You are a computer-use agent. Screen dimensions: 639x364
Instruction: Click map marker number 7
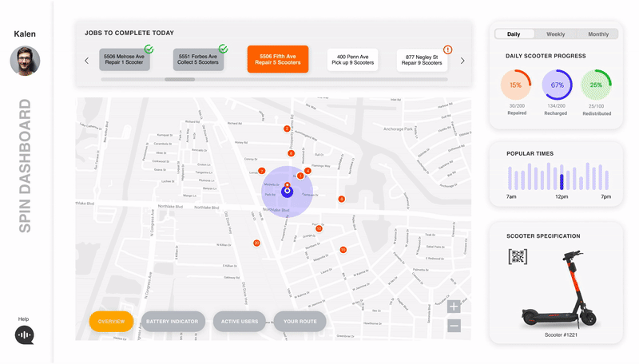[x=262, y=171]
